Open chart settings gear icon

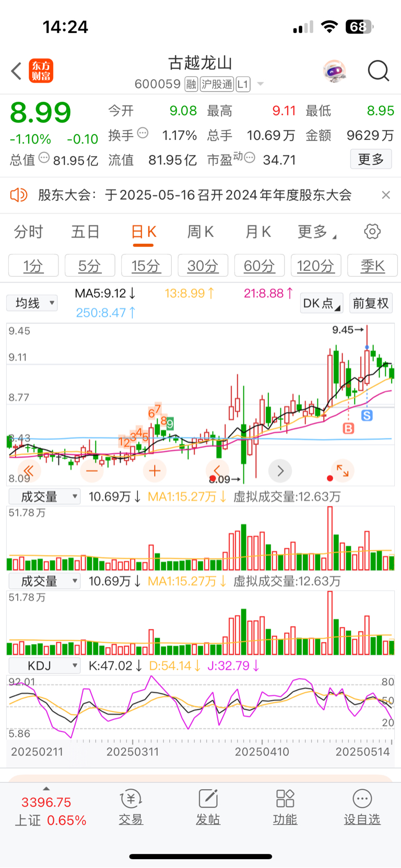[372, 232]
